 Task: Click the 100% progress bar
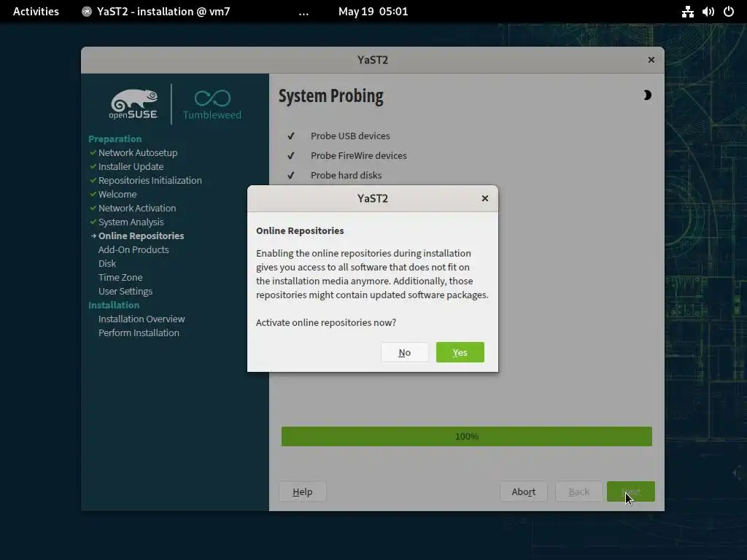click(466, 436)
